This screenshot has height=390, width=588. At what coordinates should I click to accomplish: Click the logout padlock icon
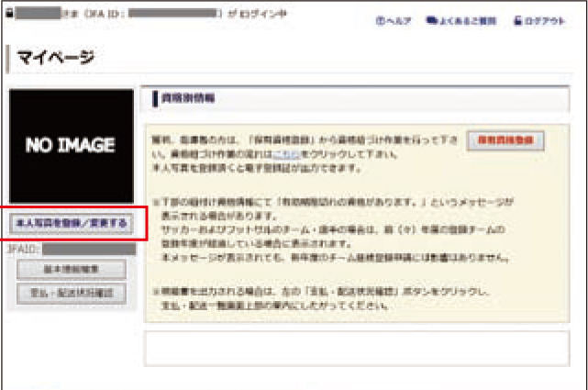[x=517, y=20]
